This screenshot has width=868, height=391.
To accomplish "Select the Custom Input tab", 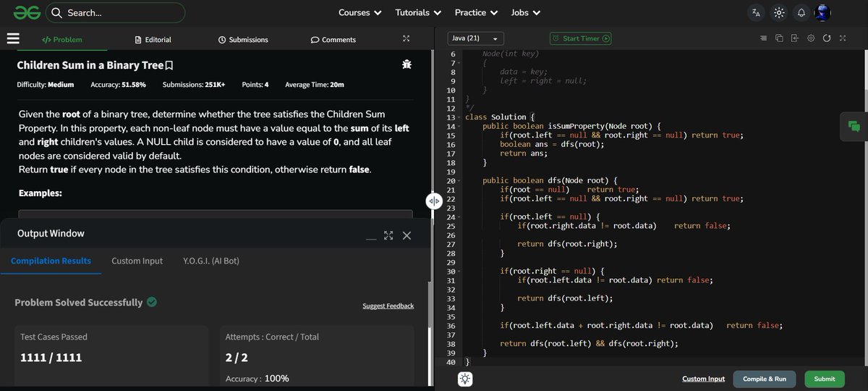I will (137, 261).
